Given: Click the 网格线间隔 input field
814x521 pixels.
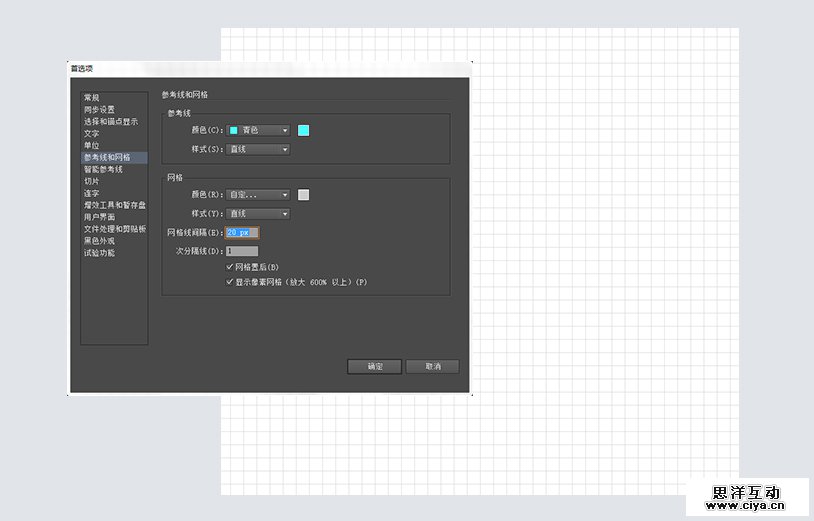Looking at the screenshot, I should click(x=242, y=233).
